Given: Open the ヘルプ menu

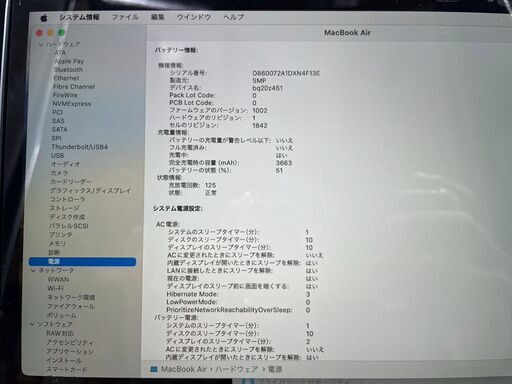Looking at the screenshot, I should pyautogui.click(x=234, y=17).
